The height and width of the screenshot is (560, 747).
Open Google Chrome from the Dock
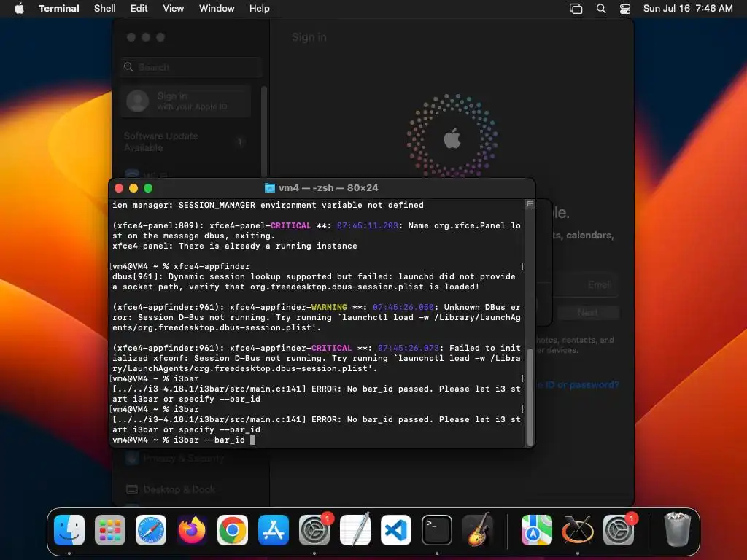233,530
